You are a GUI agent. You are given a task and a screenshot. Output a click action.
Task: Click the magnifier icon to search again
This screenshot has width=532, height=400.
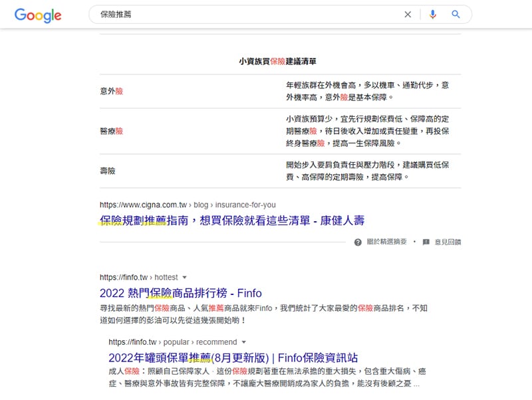coord(456,14)
